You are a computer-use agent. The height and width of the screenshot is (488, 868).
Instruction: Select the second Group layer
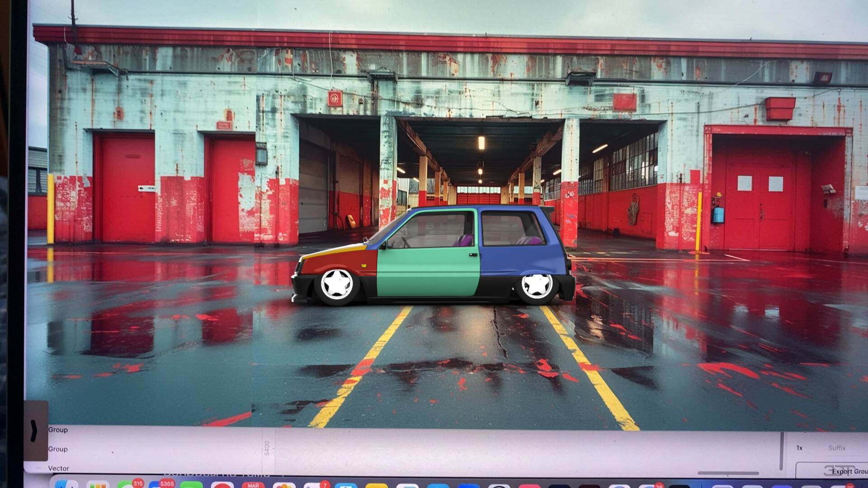tap(58, 449)
